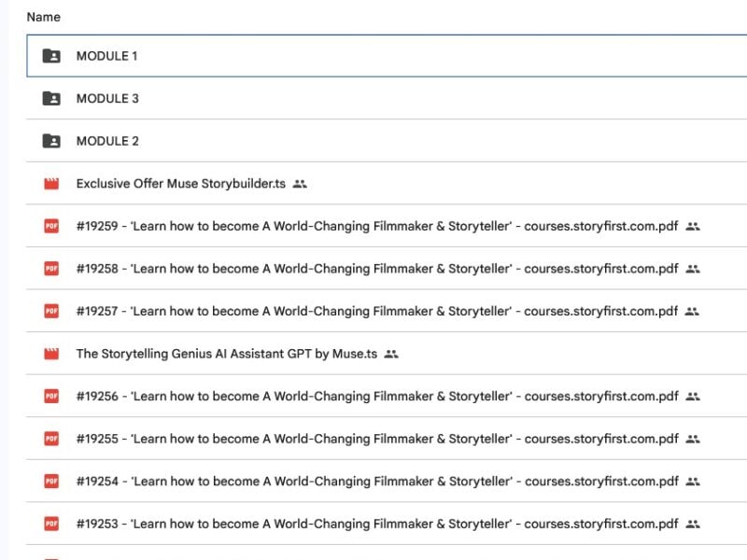Image resolution: width=747 pixels, height=560 pixels.
Task: Click shared-people icon beside PDF #19256
Action: coord(693,397)
